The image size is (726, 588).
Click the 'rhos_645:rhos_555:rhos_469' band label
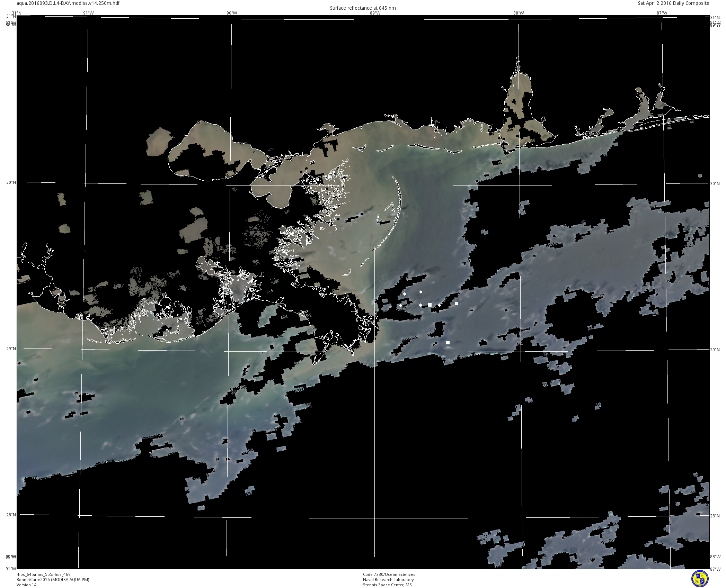[x=44, y=575]
